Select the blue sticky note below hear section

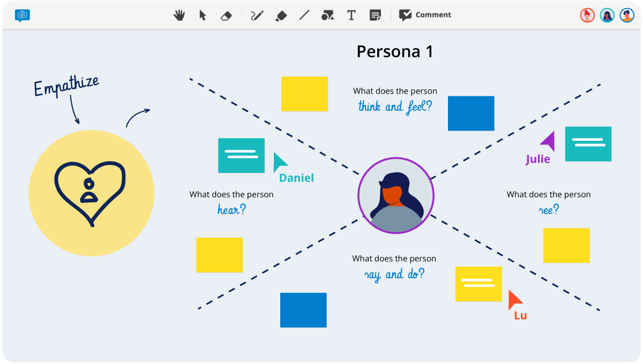coord(303,310)
